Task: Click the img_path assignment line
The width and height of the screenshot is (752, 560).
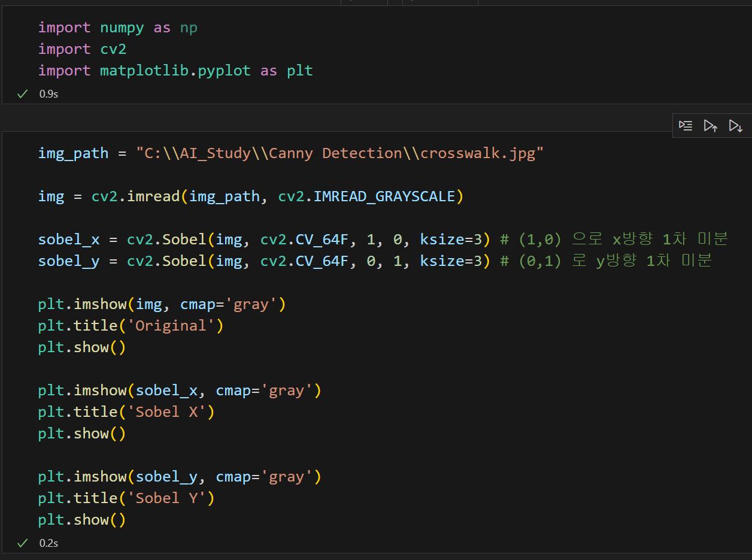Action: coord(291,153)
